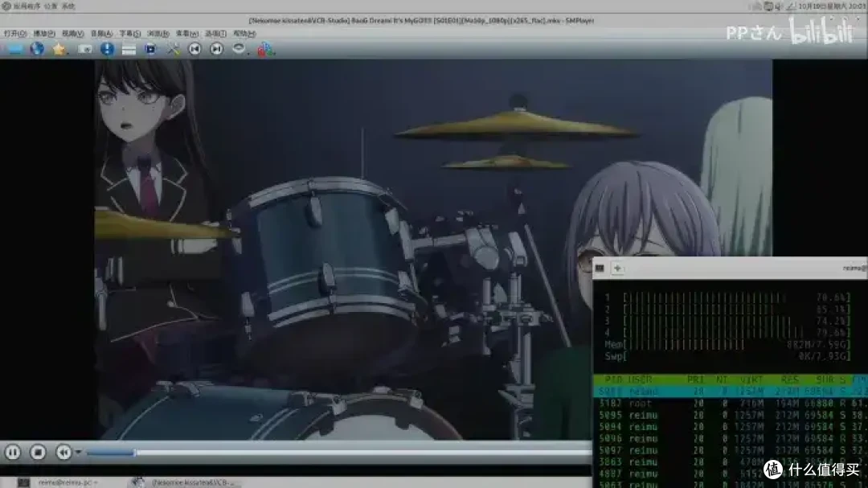Open the colorful equalizer toolbar icon
The height and width of the screenshot is (488, 868).
point(264,49)
